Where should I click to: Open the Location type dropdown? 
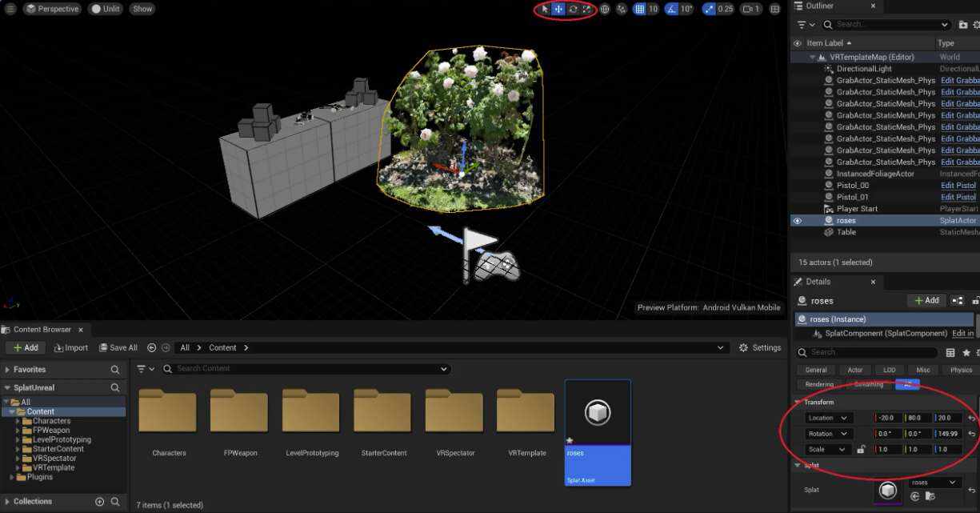click(x=830, y=418)
